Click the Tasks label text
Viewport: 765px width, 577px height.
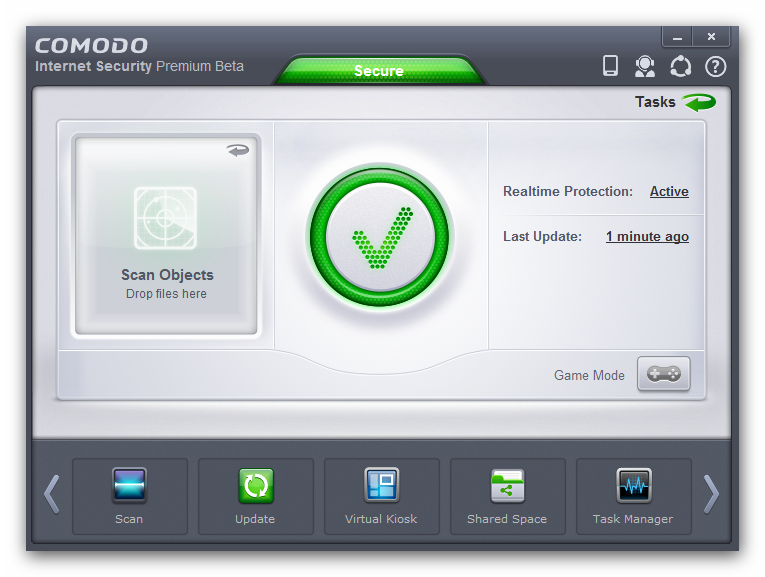click(x=655, y=102)
